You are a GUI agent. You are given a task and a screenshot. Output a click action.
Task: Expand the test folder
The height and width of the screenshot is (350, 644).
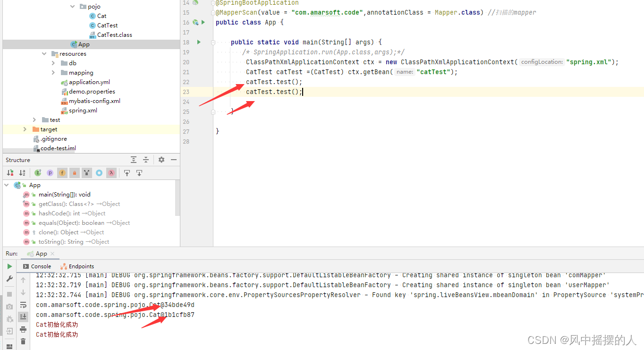[x=34, y=120]
